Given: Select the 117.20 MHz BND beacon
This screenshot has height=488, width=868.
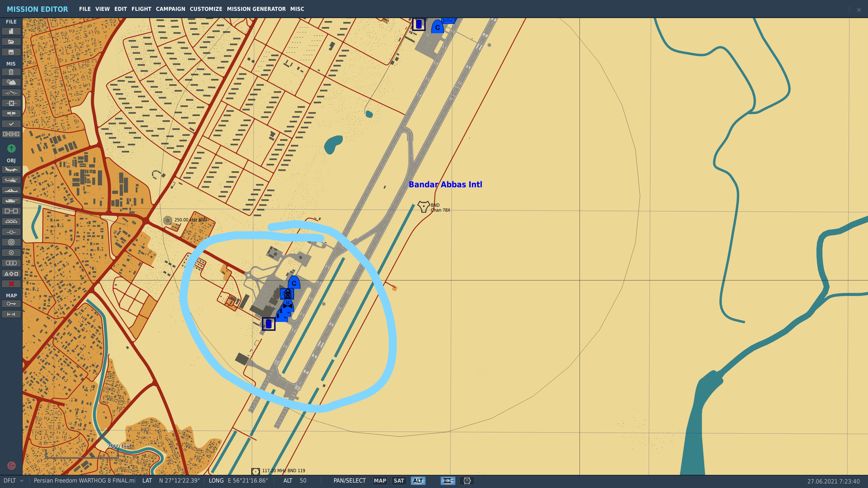Looking at the screenshot, I should click(255, 471).
